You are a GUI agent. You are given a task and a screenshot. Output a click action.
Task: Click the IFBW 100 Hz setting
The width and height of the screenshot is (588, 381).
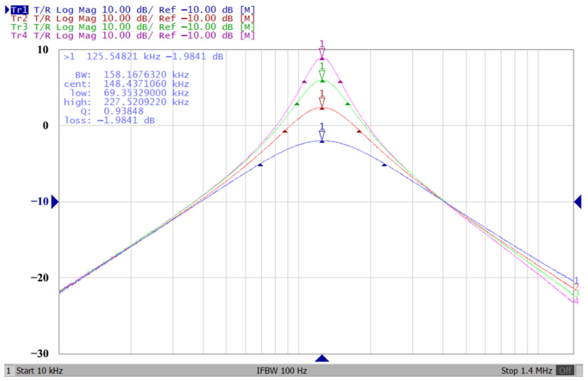pyautogui.click(x=282, y=371)
